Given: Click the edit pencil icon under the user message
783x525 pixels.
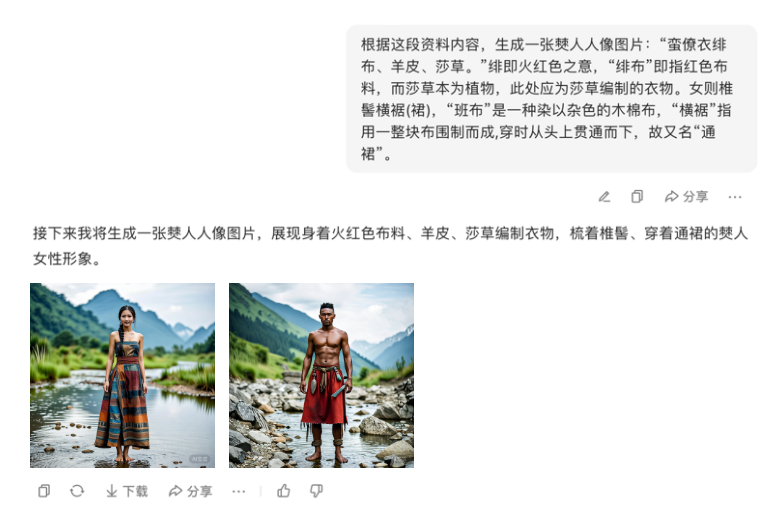Looking at the screenshot, I should click(x=604, y=197).
